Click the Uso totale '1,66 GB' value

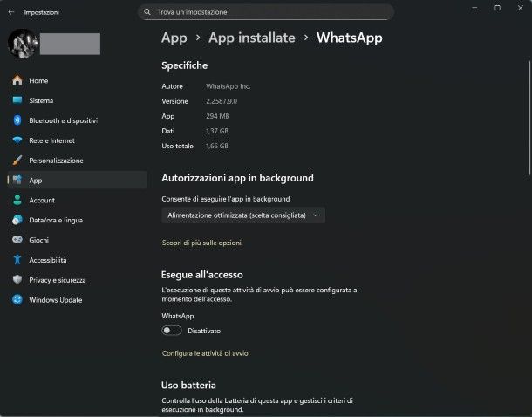point(217,146)
